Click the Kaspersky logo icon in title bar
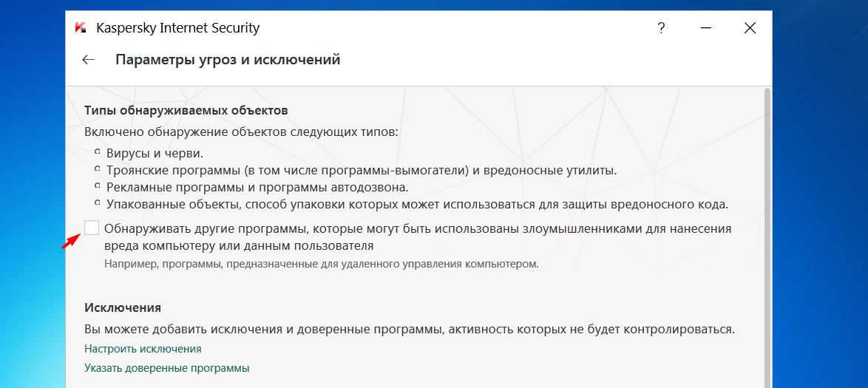The width and height of the screenshot is (868, 388). 81,27
